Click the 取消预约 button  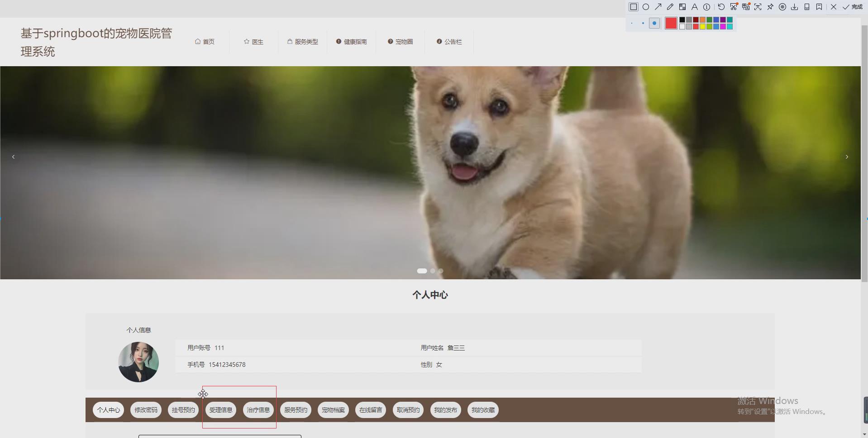point(408,409)
